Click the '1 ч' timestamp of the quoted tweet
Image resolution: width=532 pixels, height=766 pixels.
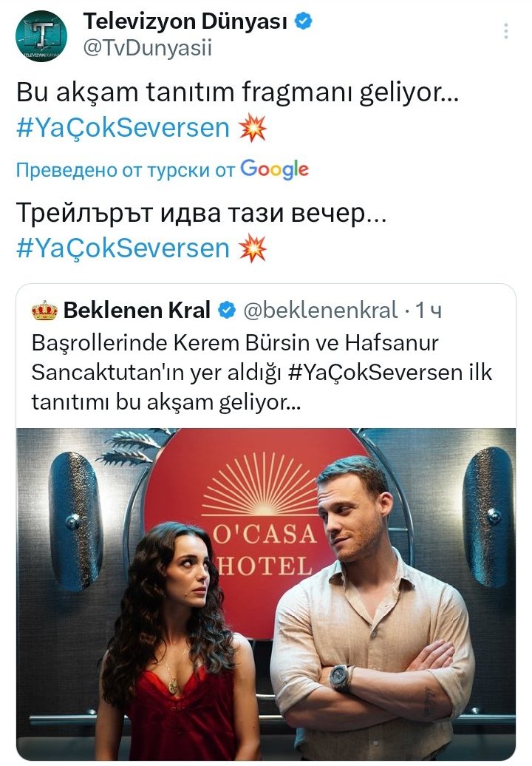tap(428, 311)
